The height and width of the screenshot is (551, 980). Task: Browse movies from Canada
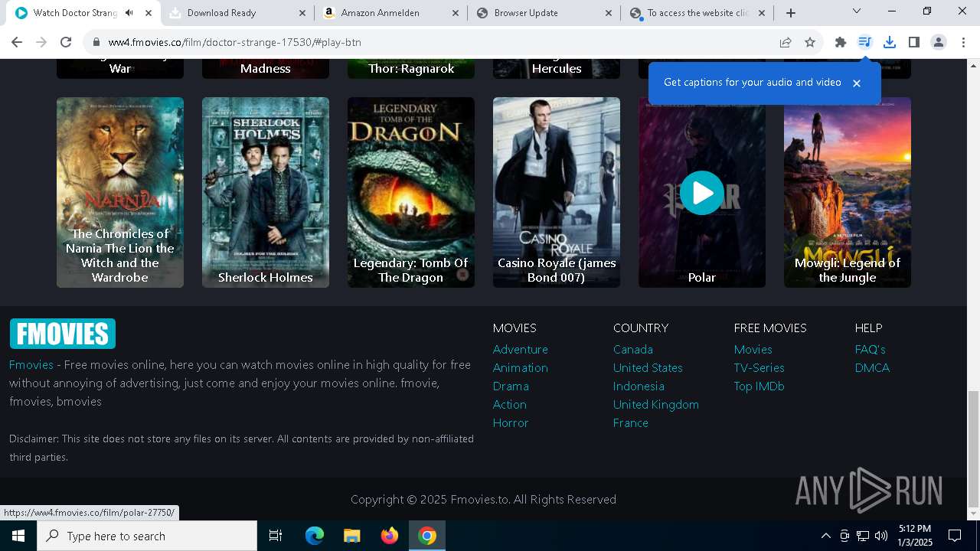coord(633,350)
